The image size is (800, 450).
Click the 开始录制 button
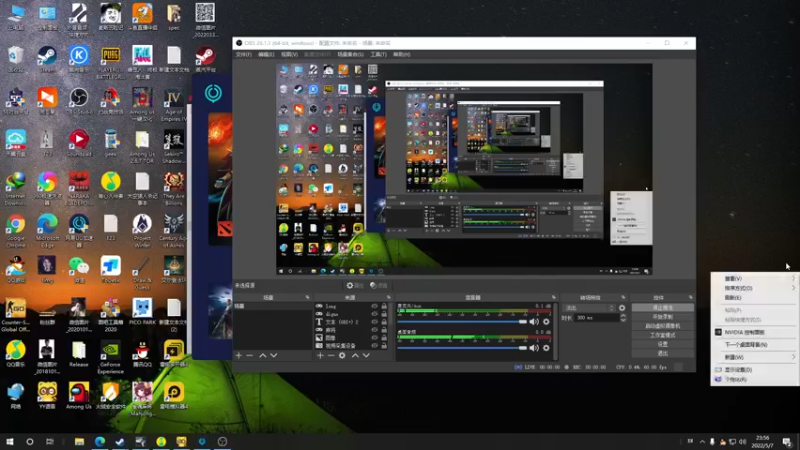click(662, 317)
